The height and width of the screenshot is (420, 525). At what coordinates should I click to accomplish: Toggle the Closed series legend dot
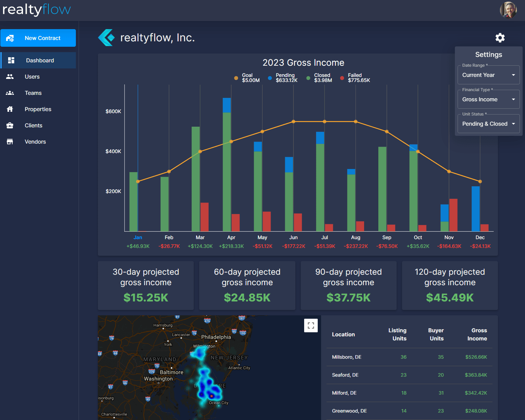(308, 78)
